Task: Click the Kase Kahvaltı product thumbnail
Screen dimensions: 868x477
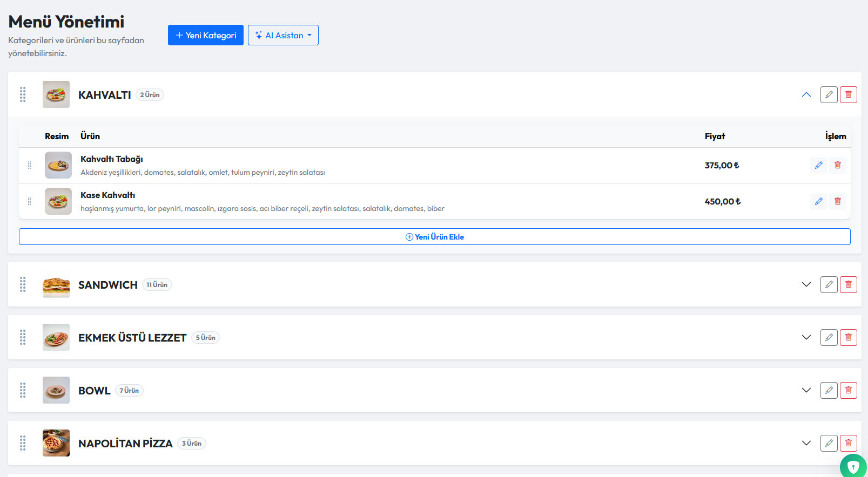Action: point(58,201)
